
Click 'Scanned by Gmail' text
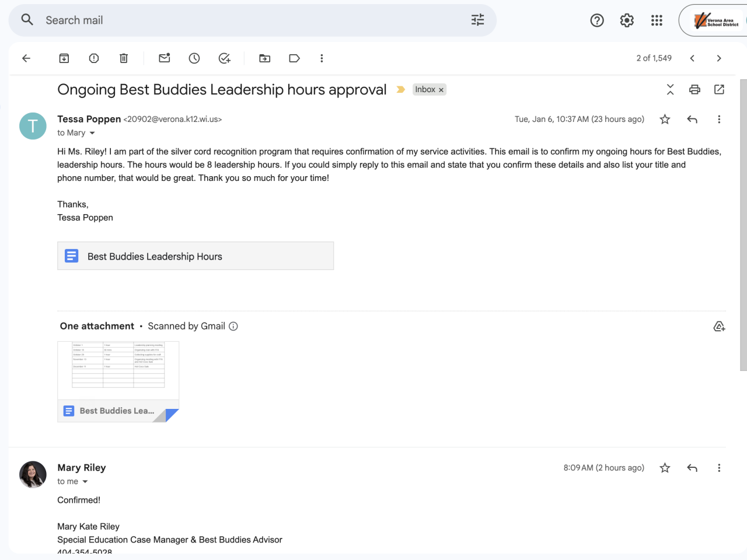[x=186, y=326]
